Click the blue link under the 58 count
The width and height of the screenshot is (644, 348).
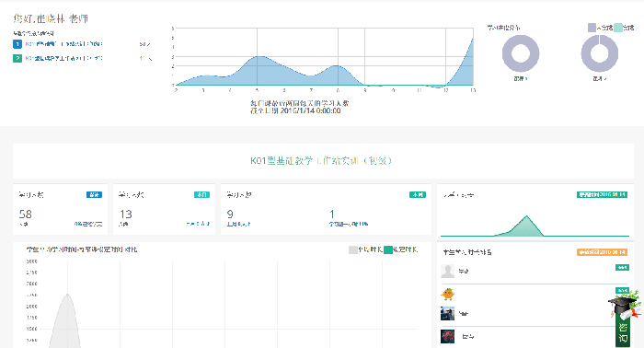click(x=88, y=224)
